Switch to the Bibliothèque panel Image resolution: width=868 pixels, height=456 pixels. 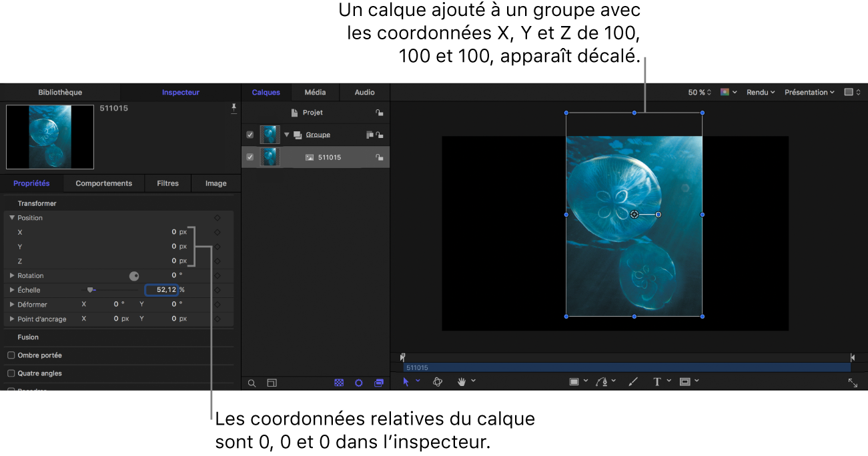point(59,92)
